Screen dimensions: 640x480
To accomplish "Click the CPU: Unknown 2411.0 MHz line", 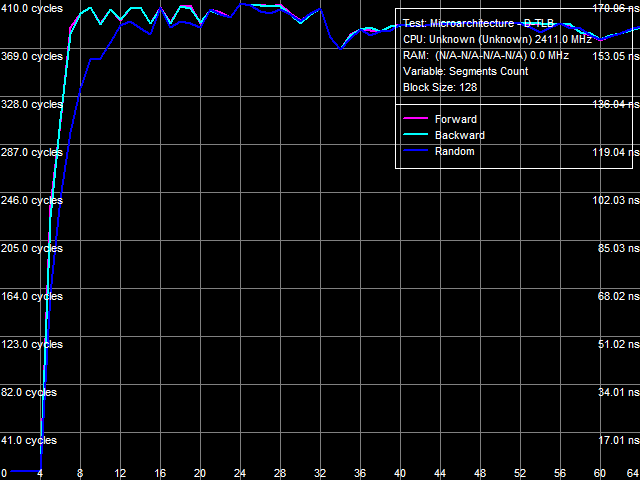I will point(485,39).
